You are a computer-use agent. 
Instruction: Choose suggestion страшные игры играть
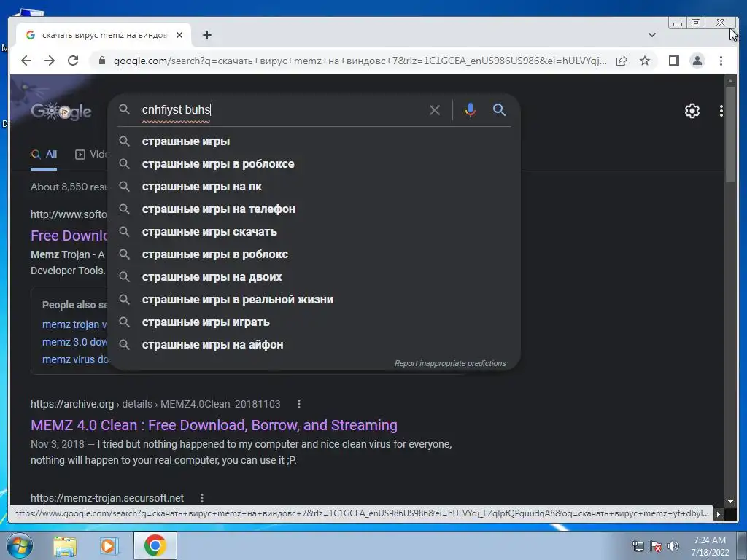click(x=314, y=322)
